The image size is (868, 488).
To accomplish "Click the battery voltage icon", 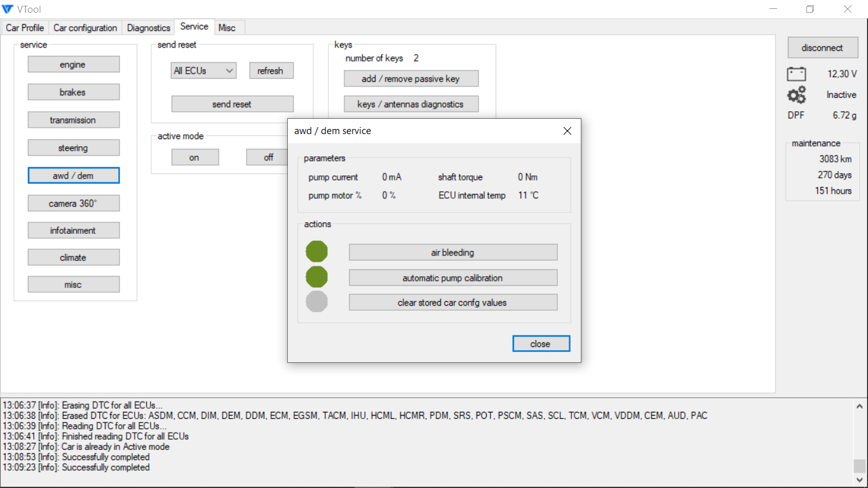I will 796,74.
